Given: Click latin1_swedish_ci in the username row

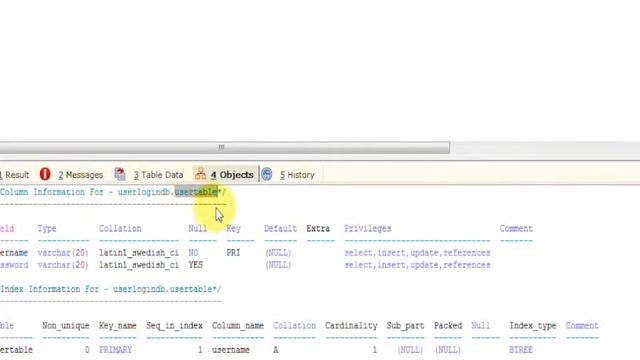Looking at the screenshot, I should pyautogui.click(x=139, y=253).
